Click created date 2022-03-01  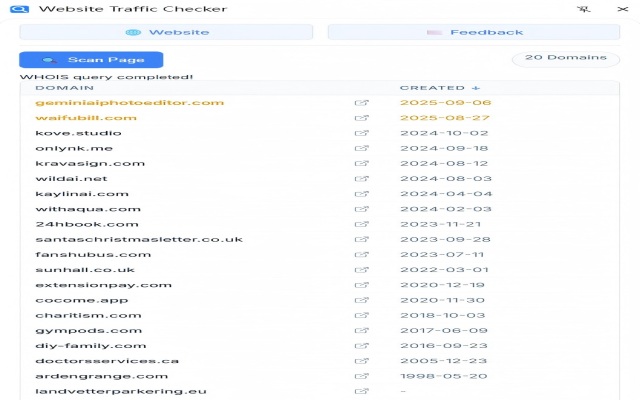(444, 270)
